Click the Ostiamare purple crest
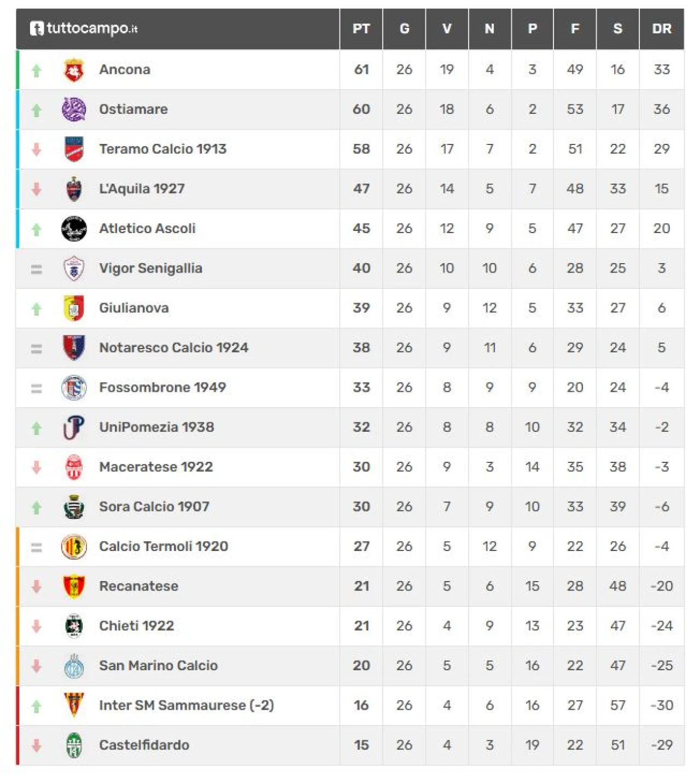The width and height of the screenshot is (700, 783). coord(74,109)
